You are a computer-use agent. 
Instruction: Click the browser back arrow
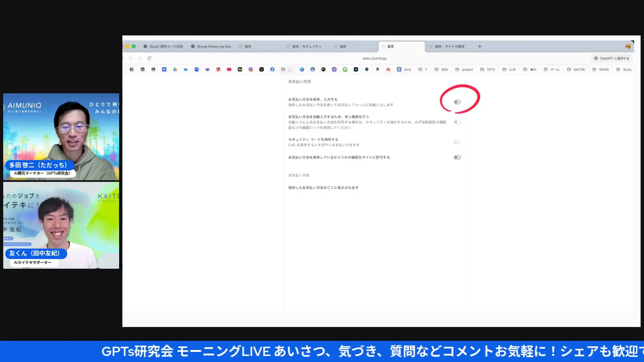click(x=130, y=58)
